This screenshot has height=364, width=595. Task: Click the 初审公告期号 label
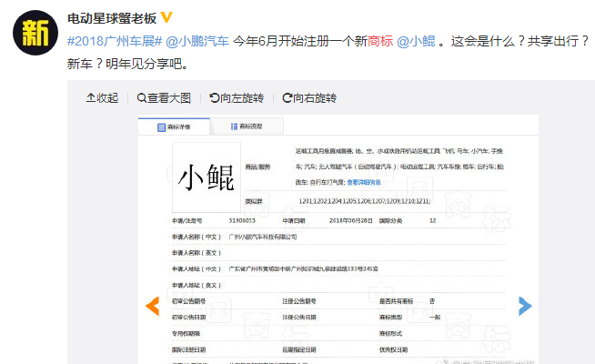point(188,301)
